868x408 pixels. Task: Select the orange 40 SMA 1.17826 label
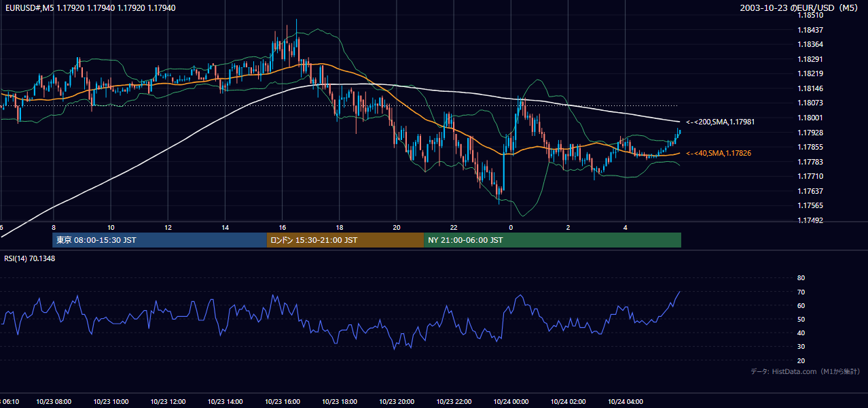pos(719,154)
